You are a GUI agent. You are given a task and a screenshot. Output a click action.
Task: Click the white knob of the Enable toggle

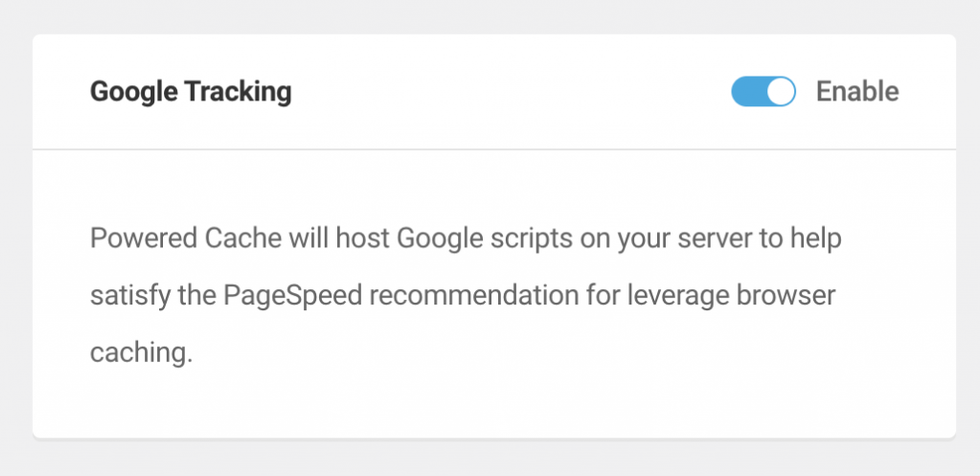point(780,92)
